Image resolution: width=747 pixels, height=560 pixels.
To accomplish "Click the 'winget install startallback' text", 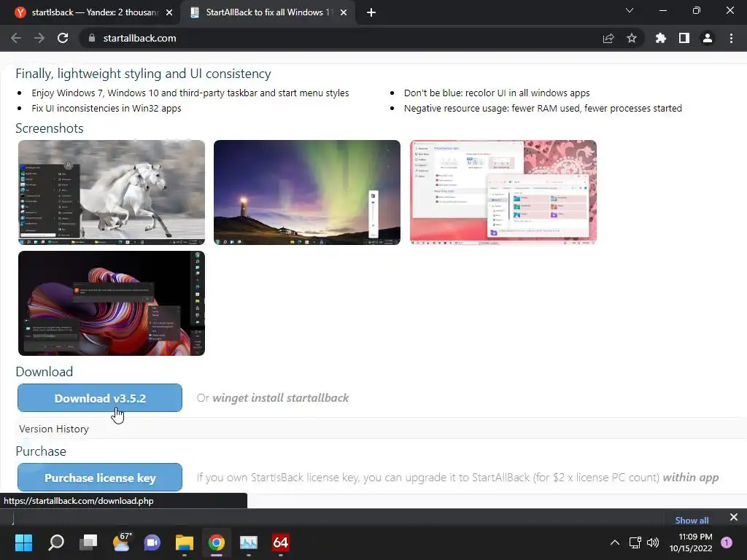I will click(x=281, y=397).
